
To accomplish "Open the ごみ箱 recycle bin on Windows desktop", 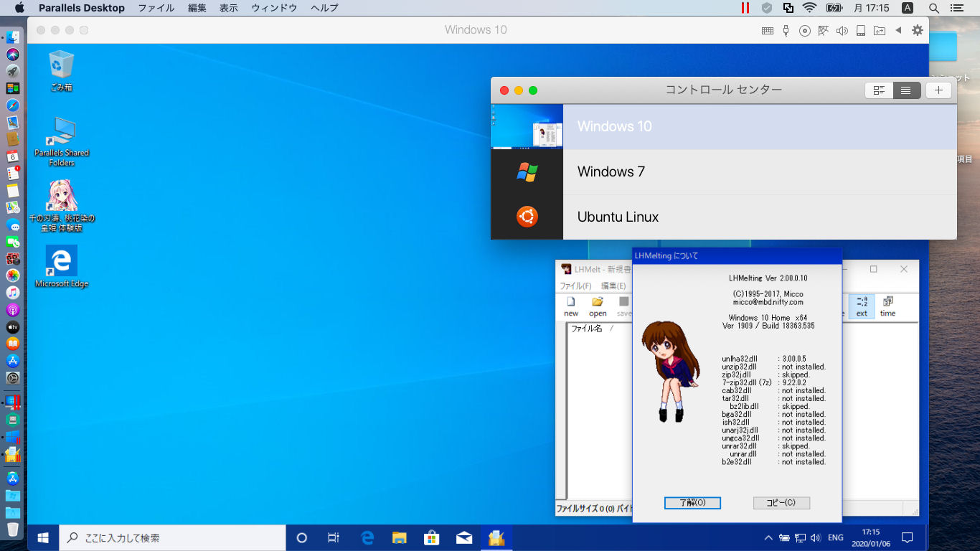I will (x=61, y=70).
